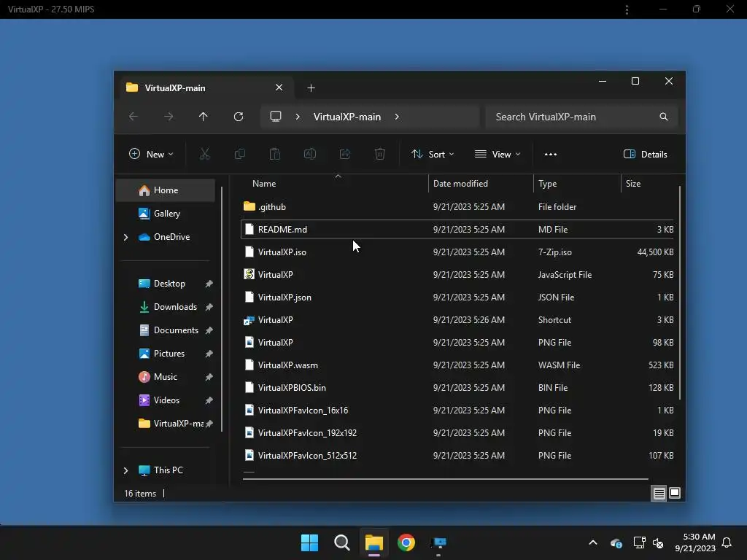Image resolution: width=747 pixels, height=560 pixels.
Task: Select the VirtualXPBIOS.bin file
Action: 458,388
